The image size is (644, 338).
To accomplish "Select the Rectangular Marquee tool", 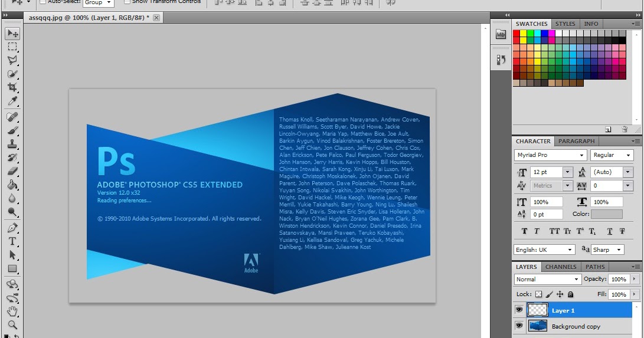I will pos(12,47).
